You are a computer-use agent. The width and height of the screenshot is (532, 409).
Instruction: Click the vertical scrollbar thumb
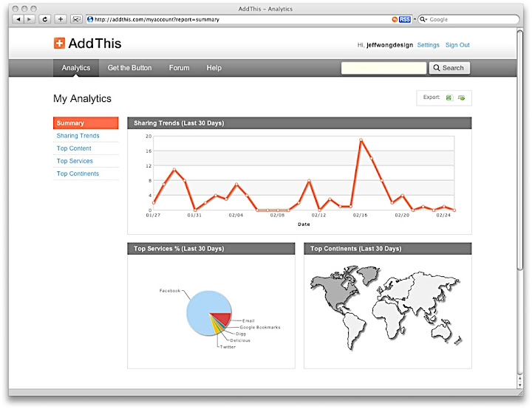(519, 149)
